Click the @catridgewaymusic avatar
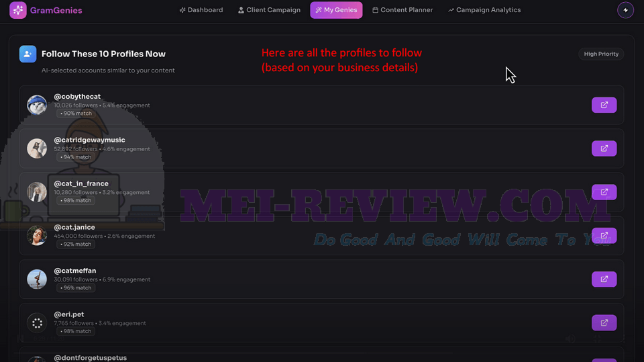The height and width of the screenshot is (362, 644). click(37, 148)
